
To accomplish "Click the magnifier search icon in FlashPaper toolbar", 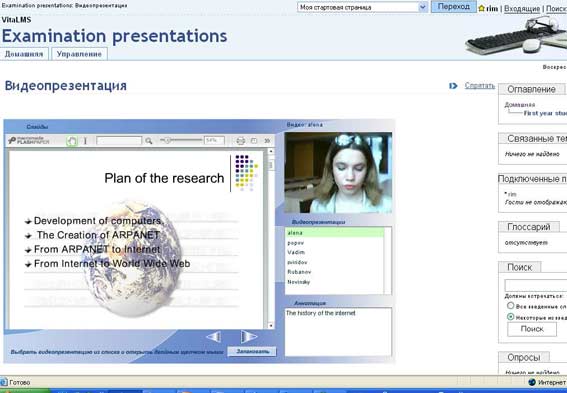I will (x=149, y=141).
